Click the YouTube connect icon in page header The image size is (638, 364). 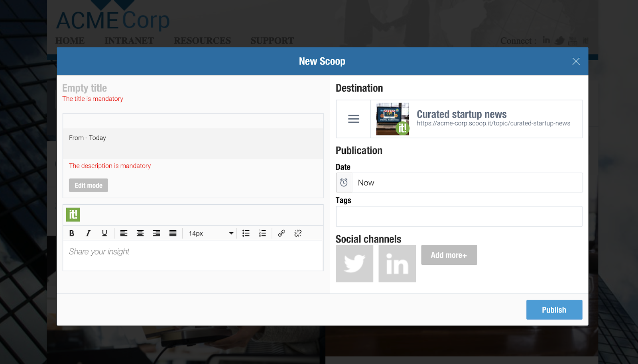point(573,41)
